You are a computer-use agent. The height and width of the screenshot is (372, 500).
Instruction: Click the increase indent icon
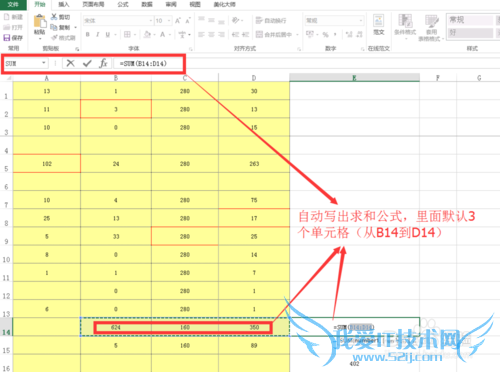coord(246,34)
